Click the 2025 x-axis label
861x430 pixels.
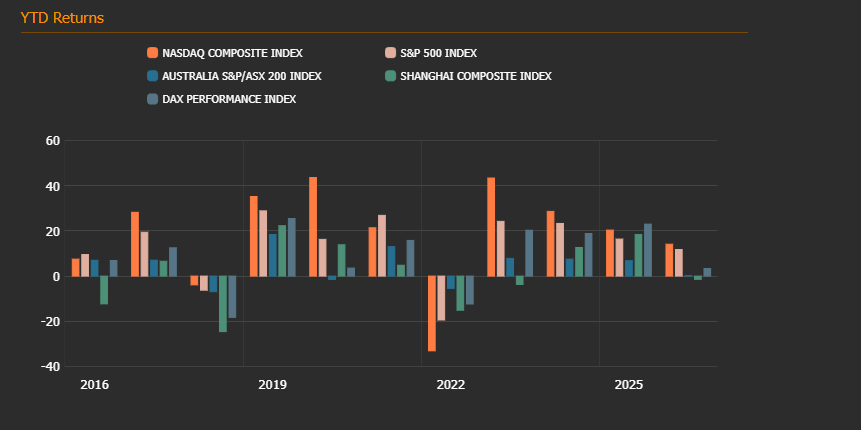629,385
